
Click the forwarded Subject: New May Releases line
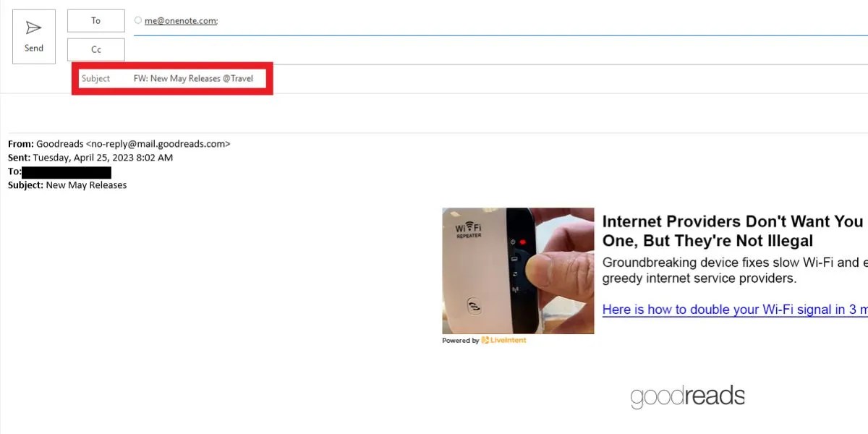(x=67, y=184)
